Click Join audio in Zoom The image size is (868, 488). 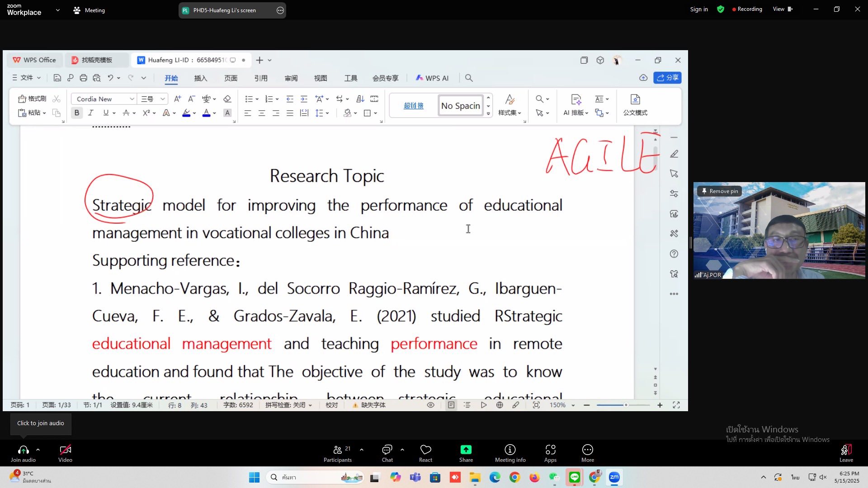tap(23, 454)
